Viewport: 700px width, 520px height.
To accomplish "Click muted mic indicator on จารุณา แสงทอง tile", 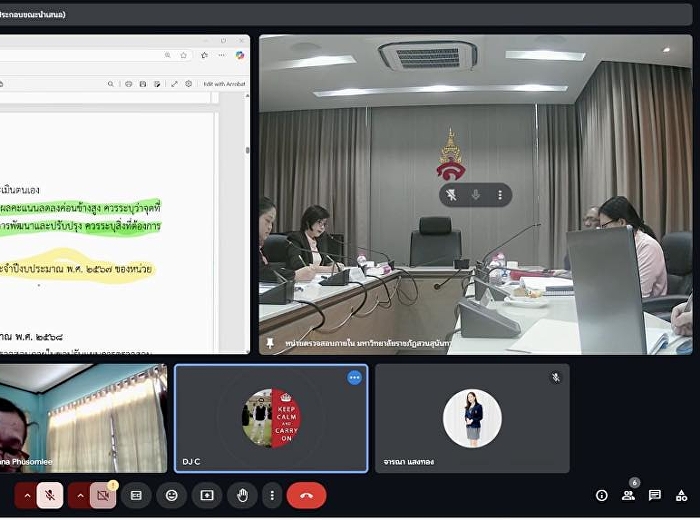I will point(556,378).
